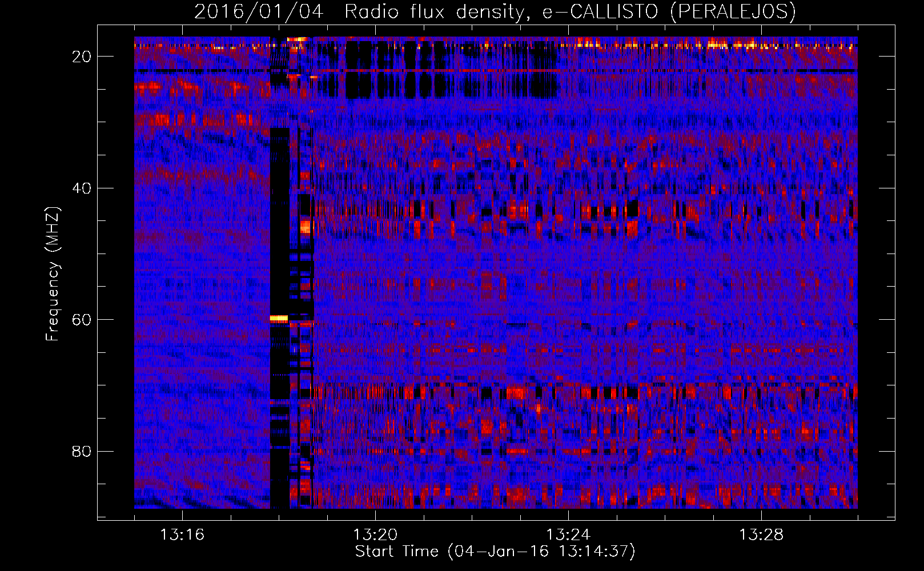Click the 13:16 time tick label
This screenshot has height=571, width=924.
coord(182,534)
